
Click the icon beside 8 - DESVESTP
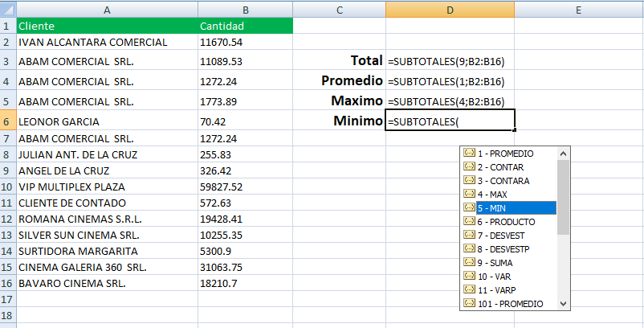469,248
